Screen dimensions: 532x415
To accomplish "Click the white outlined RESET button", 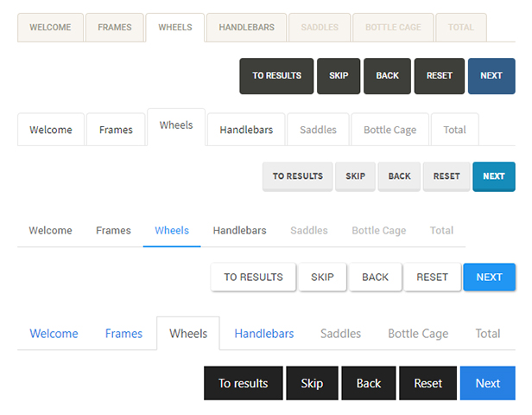I will pos(432,278).
